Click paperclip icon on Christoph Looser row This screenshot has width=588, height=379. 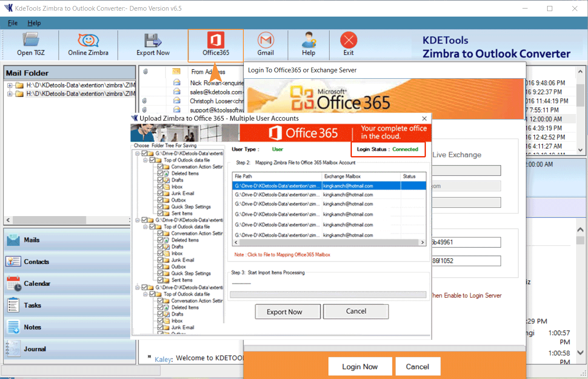coord(144,101)
